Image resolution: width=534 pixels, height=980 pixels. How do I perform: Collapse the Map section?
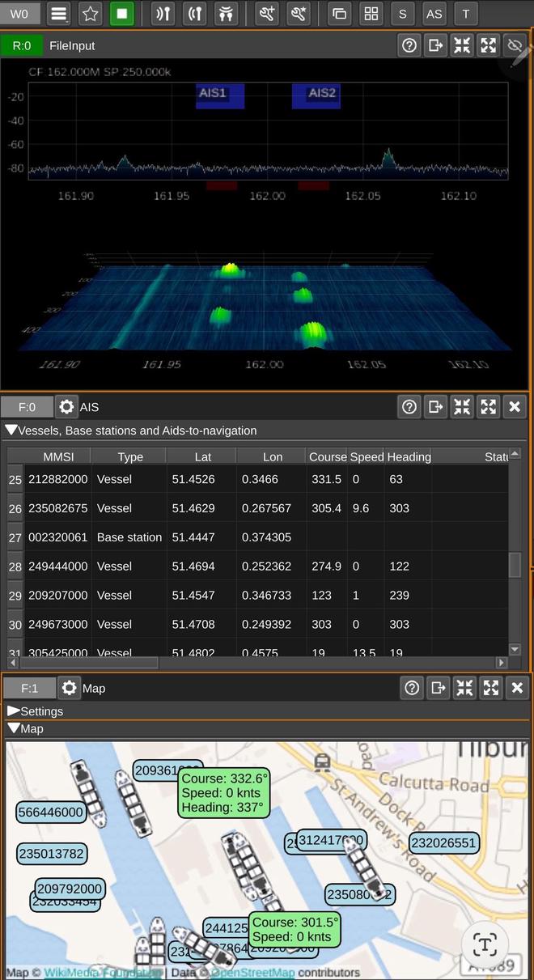tap(14, 728)
